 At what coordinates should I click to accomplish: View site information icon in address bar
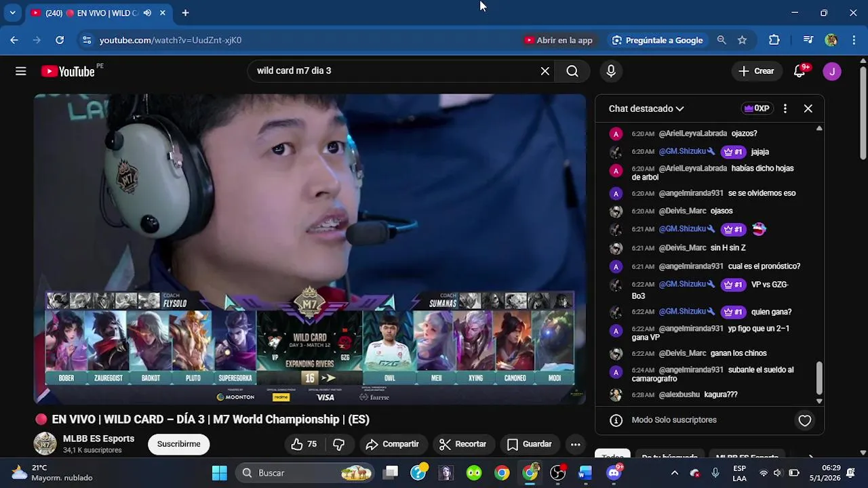[x=86, y=40]
